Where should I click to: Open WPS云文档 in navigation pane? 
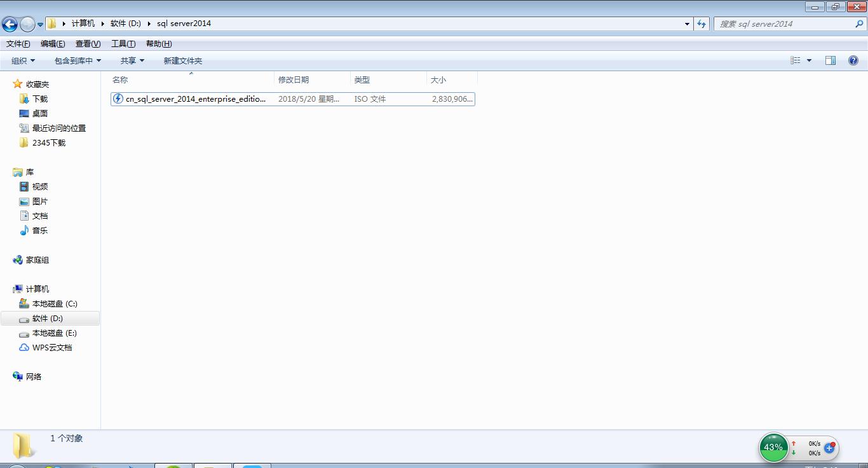click(x=52, y=347)
